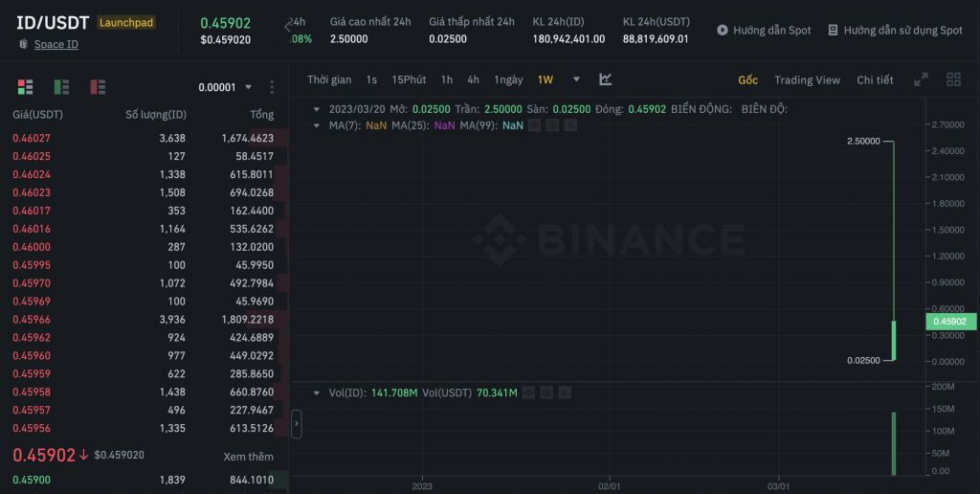This screenshot has width=980, height=494.
Task: Select the sell order at price 0.45970
Action: pyautogui.click(x=144, y=283)
